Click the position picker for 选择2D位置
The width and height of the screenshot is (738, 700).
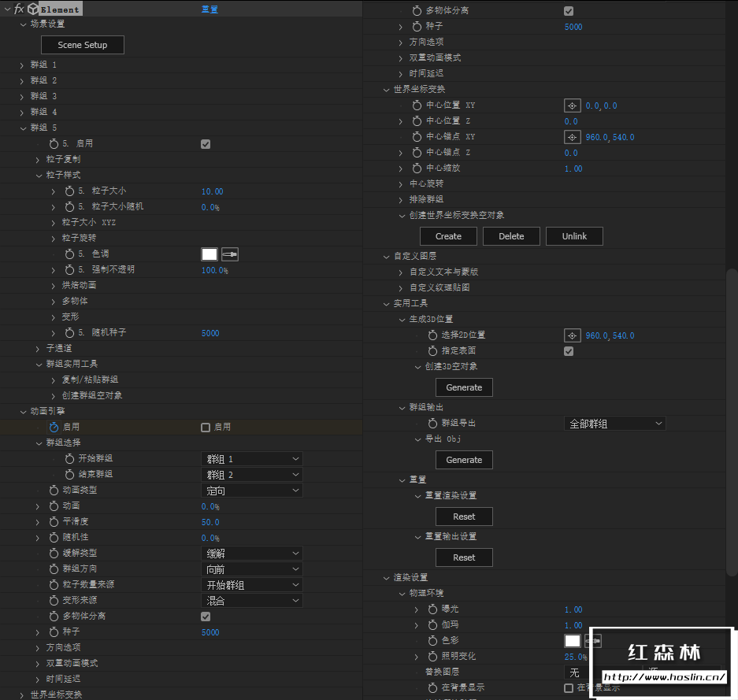(x=573, y=335)
